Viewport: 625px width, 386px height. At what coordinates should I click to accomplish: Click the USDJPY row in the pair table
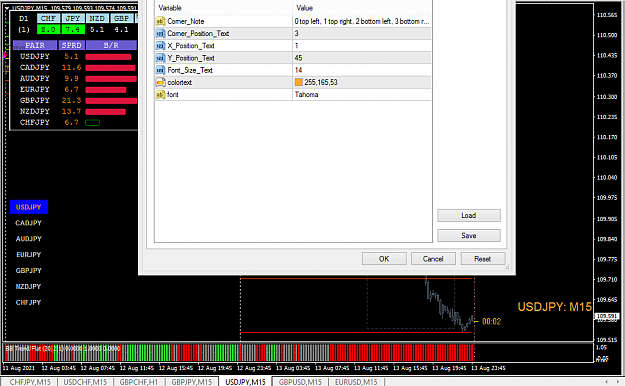click(76, 57)
